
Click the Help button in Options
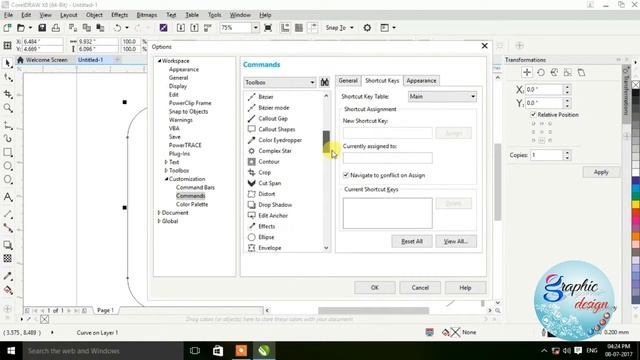point(465,288)
